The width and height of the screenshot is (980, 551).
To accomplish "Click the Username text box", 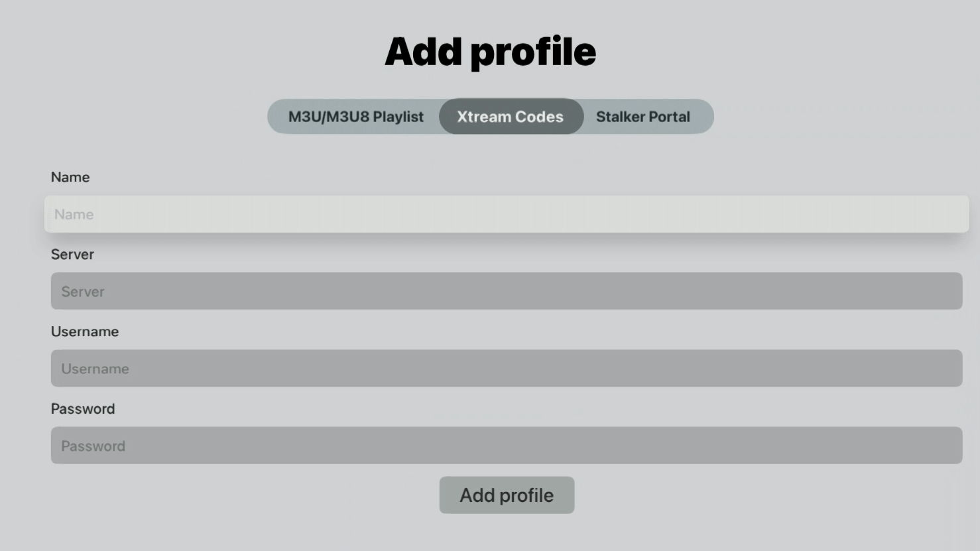I will click(507, 369).
